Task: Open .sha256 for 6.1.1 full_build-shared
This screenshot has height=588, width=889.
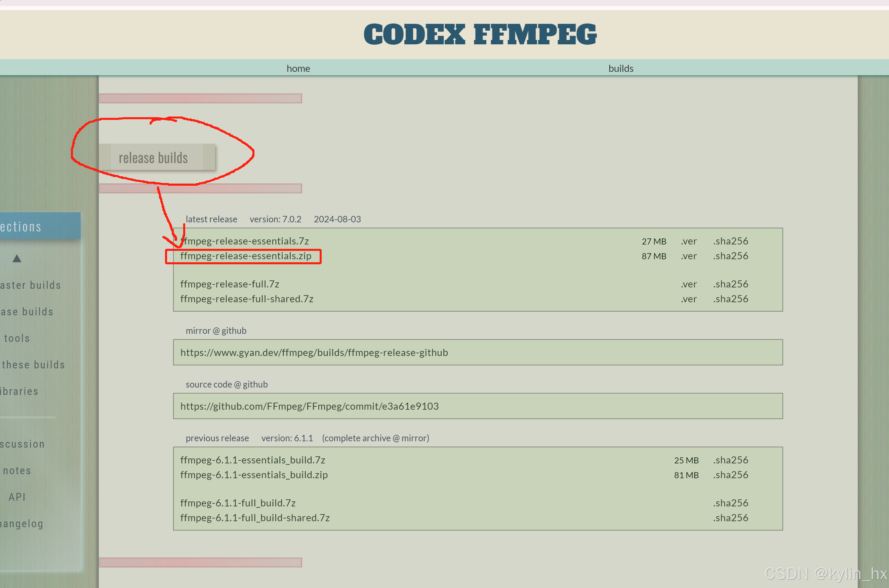Action: tap(730, 518)
